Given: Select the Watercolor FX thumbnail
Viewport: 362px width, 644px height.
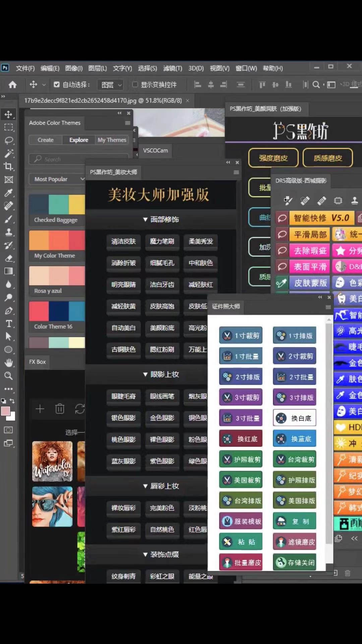Looking at the screenshot, I should 52,462.
